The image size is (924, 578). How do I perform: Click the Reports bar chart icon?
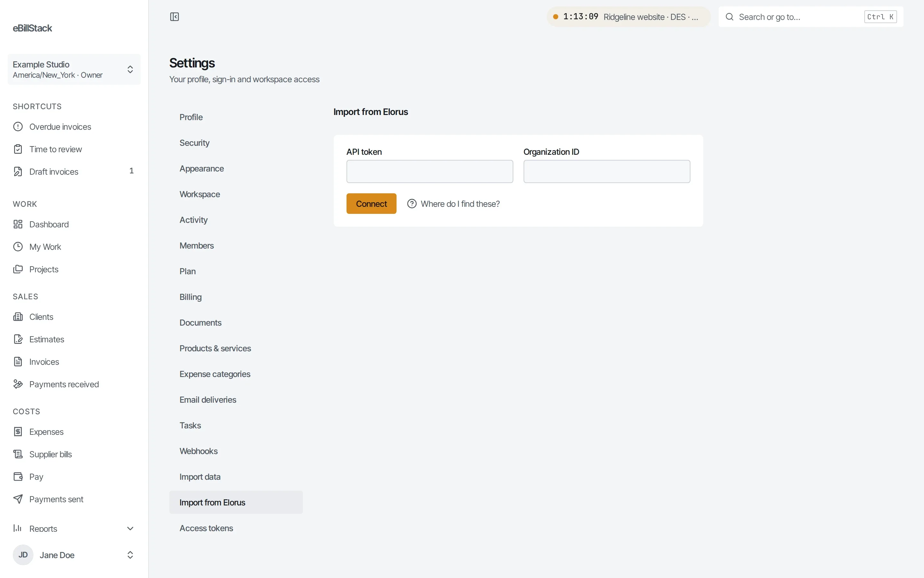[18, 528]
